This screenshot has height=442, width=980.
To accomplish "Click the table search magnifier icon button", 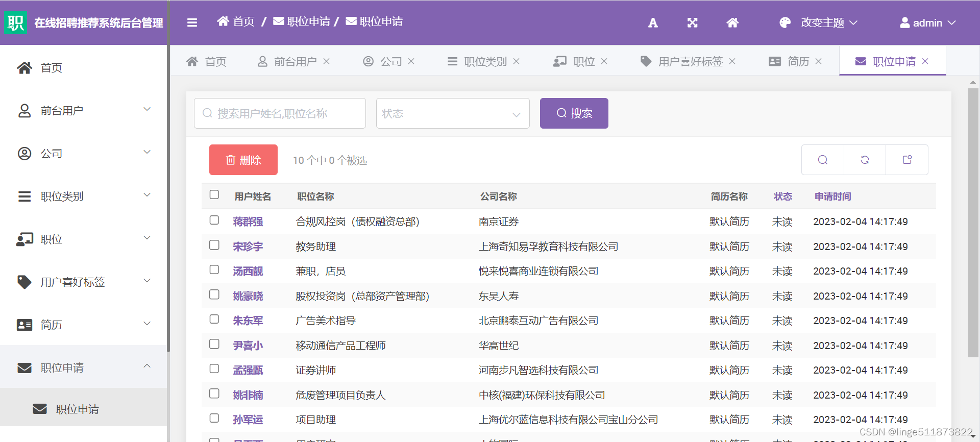I will tap(823, 160).
